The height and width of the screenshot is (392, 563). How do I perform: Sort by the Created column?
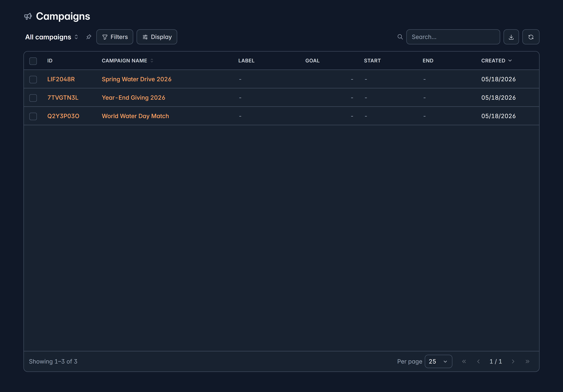[496, 61]
